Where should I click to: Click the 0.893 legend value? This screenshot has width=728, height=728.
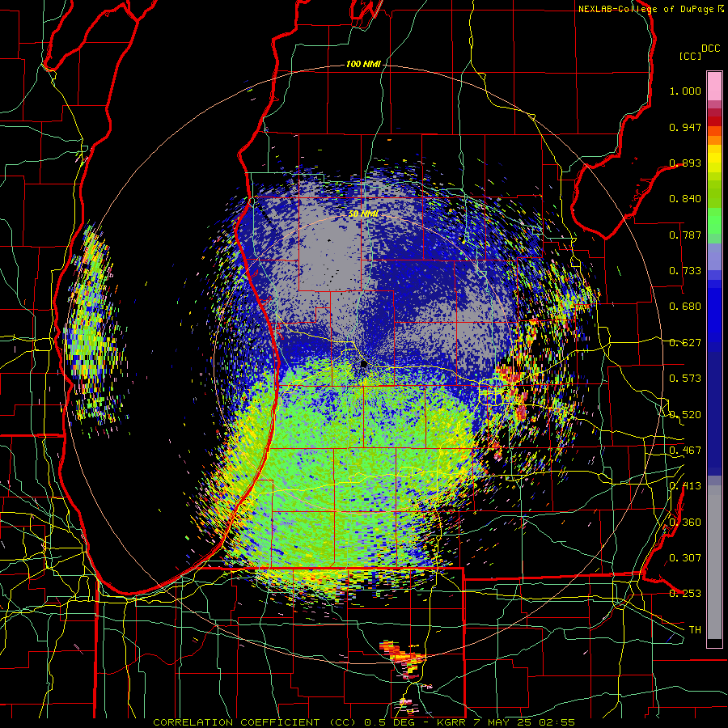[685, 163]
